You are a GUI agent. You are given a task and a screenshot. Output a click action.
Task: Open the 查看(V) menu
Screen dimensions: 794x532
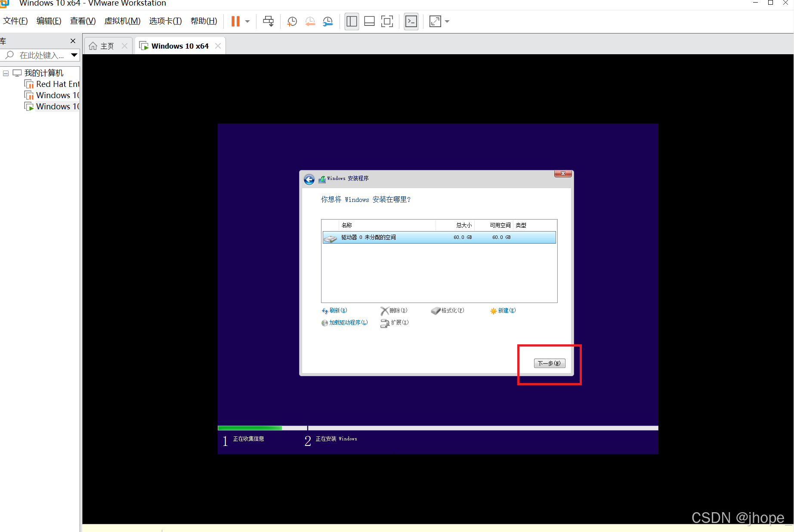click(x=83, y=21)
